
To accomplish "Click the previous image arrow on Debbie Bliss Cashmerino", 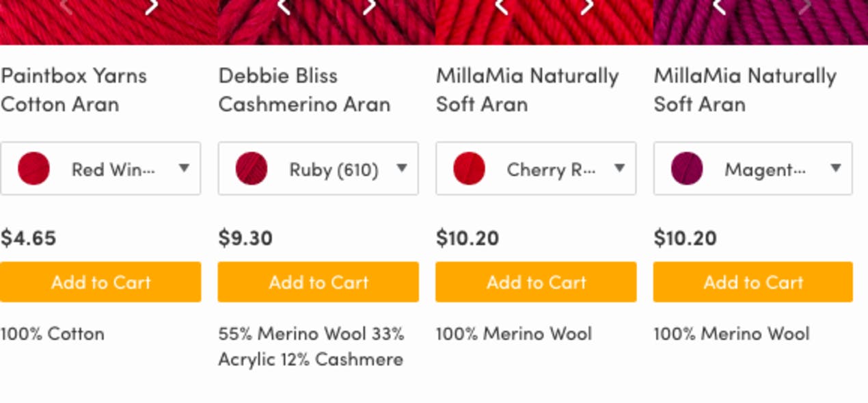I will click(282, 7).
